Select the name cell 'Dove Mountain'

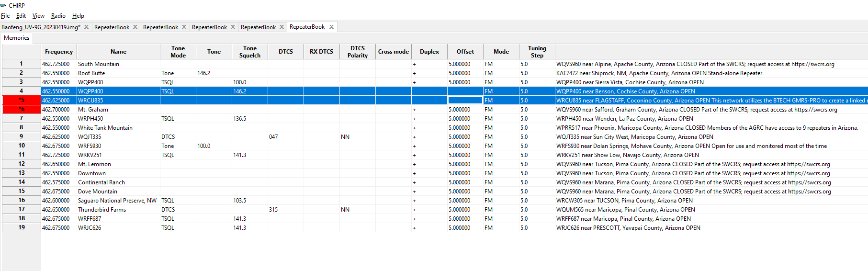click(x=118, y=191)
